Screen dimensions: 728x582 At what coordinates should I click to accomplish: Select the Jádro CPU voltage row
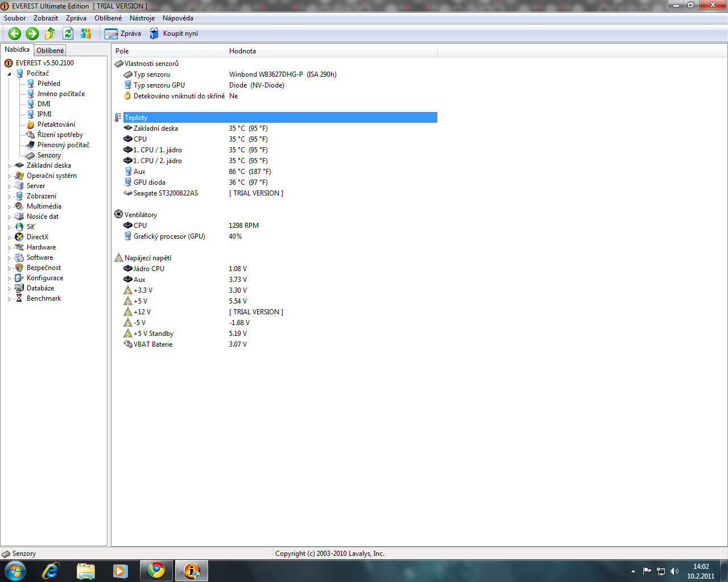(x=275, y=269)
